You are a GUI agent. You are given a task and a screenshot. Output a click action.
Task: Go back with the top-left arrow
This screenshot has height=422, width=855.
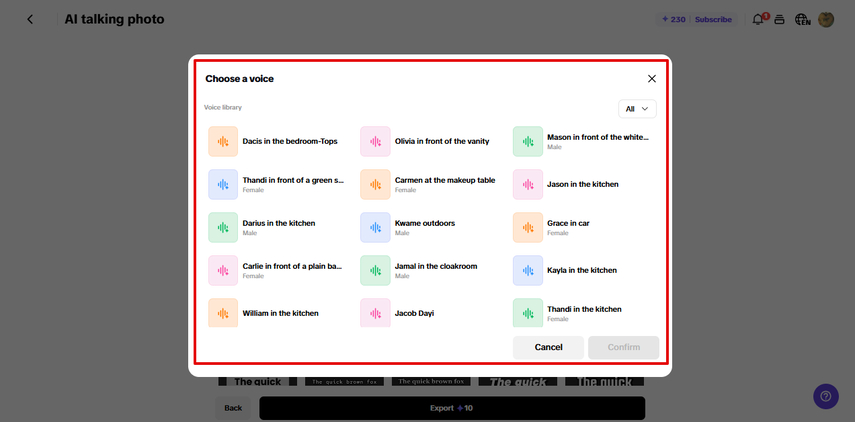tap(30, 20)
